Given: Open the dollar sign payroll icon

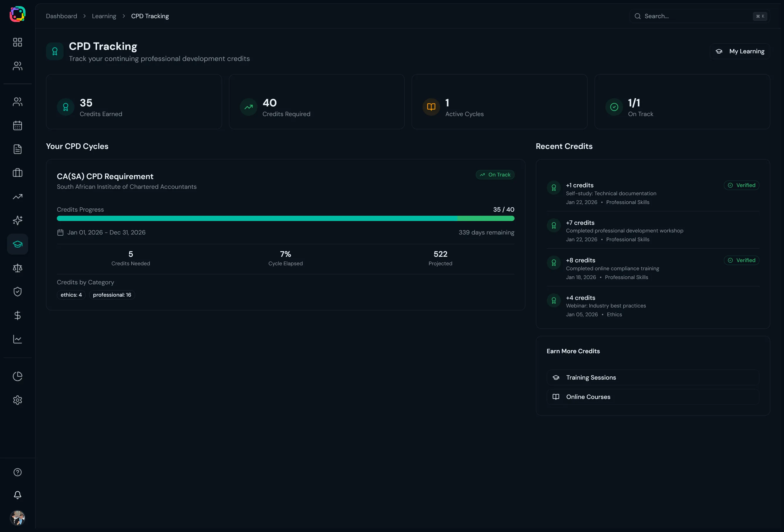Looking at the screenshot, I should click(18, 315).
